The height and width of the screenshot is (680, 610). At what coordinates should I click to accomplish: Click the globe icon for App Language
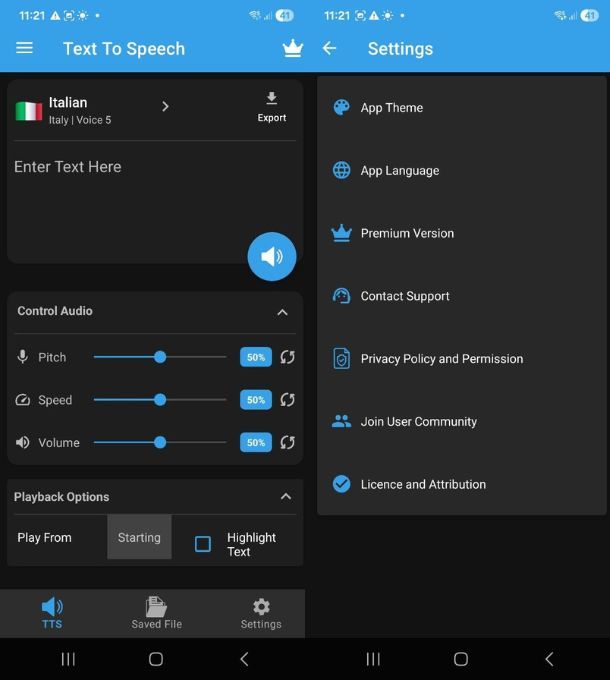pyautogui.click(x=341, y=170)
